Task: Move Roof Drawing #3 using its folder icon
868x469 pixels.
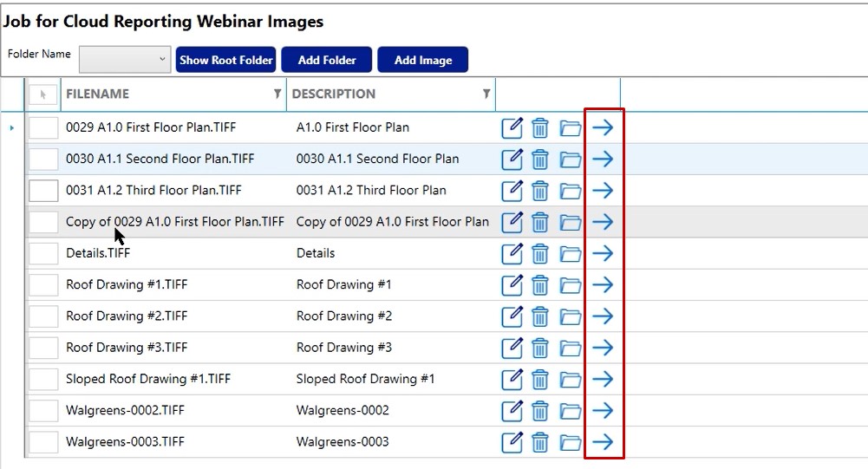Action: pyautogui.click(x=570, y=348)
